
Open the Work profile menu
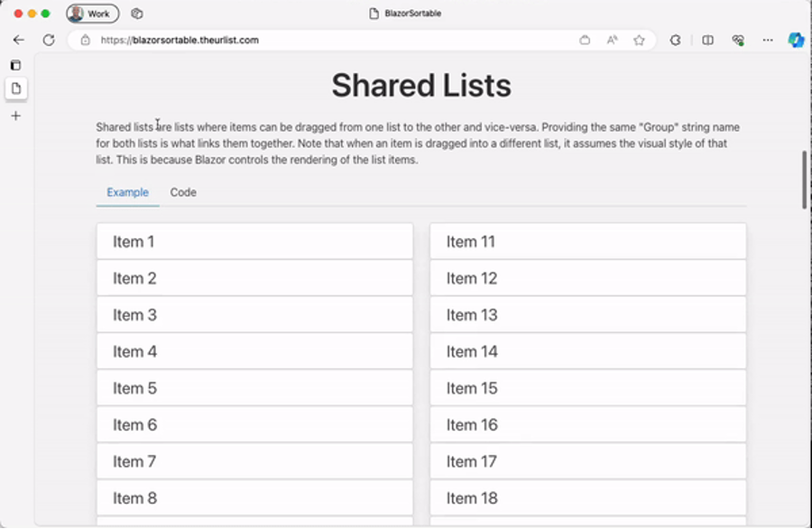(92, 14)
